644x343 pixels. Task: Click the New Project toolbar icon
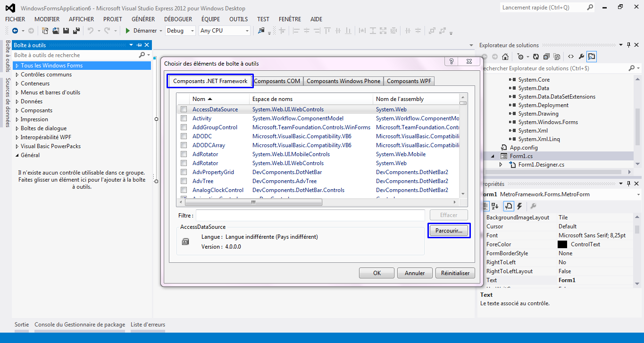click(45, 31)
